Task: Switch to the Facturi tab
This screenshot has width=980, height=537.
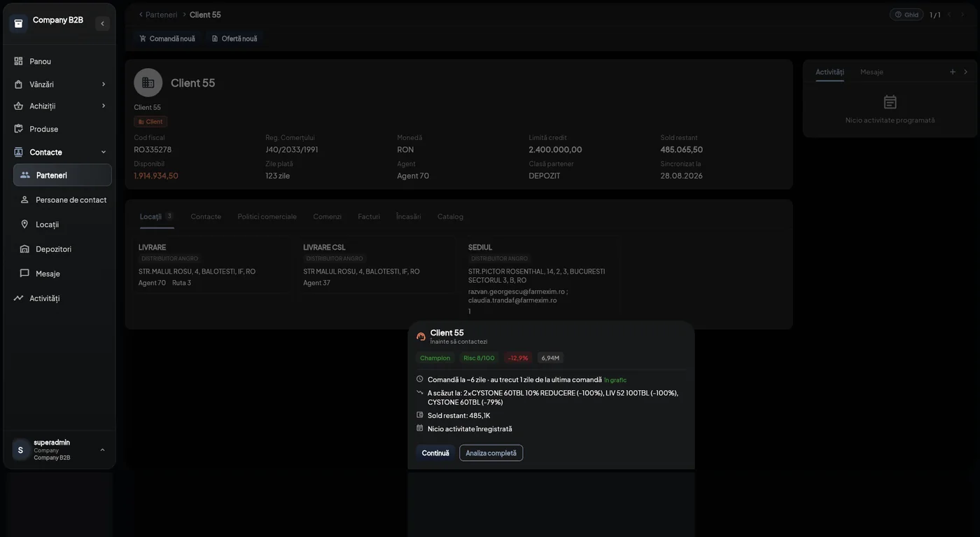Action: click(369, 216)
